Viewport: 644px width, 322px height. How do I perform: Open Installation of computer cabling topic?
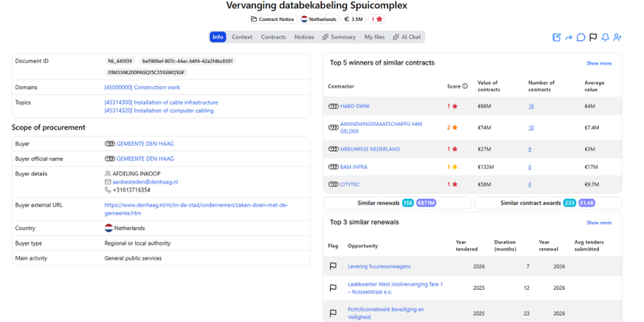(x=159, y=110)
